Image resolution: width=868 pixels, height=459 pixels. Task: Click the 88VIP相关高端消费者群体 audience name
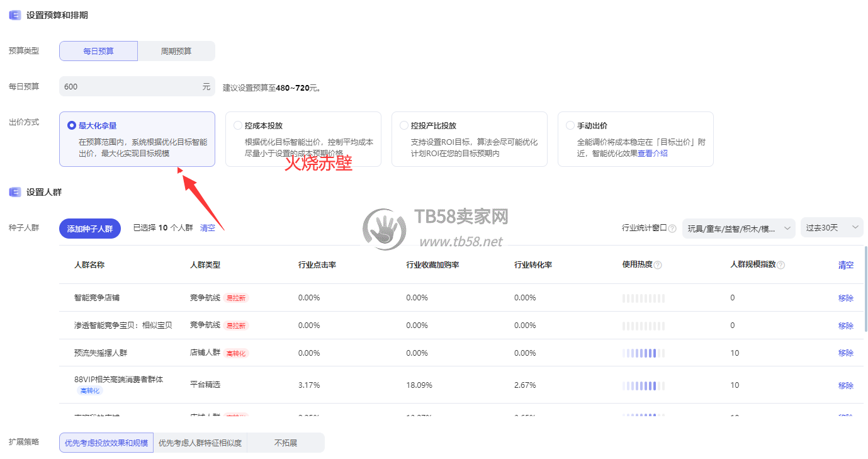[118, 380]
